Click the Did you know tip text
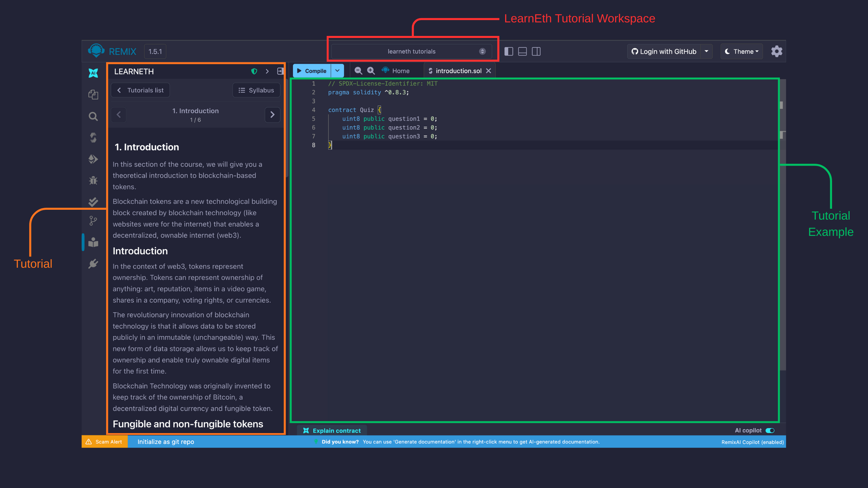Screen dimensions: 868x488 tap(460, 442)
